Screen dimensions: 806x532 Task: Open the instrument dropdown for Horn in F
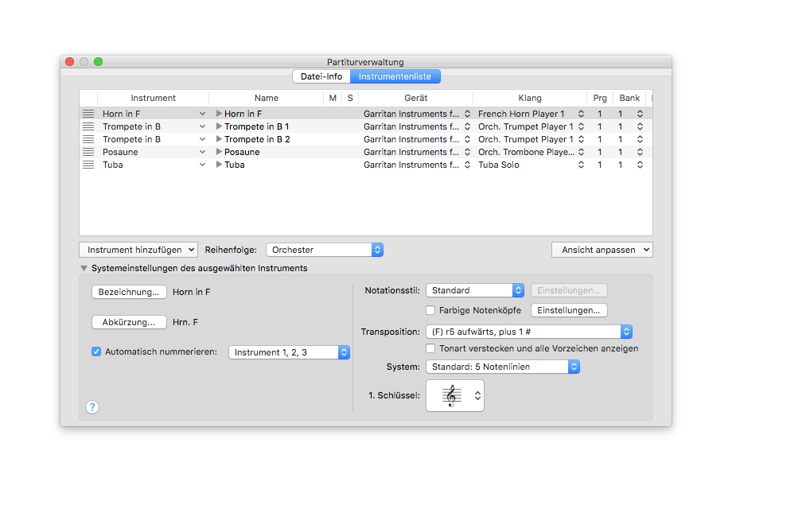[x=203, y=114]
